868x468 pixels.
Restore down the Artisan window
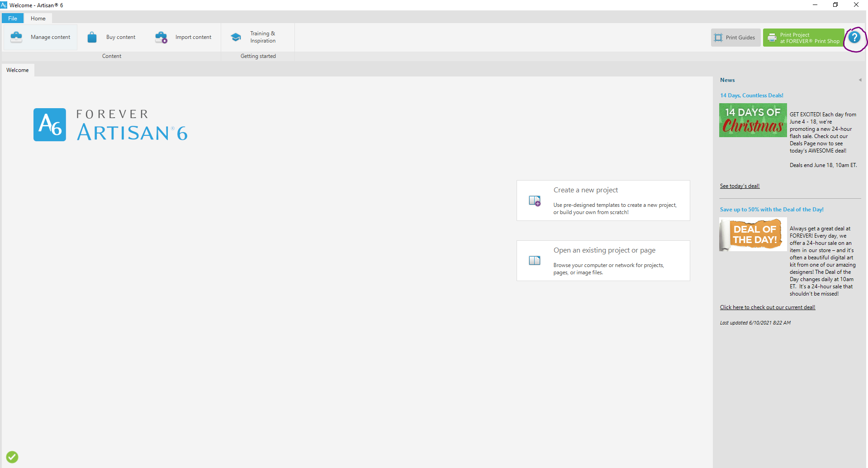(835, 5)
